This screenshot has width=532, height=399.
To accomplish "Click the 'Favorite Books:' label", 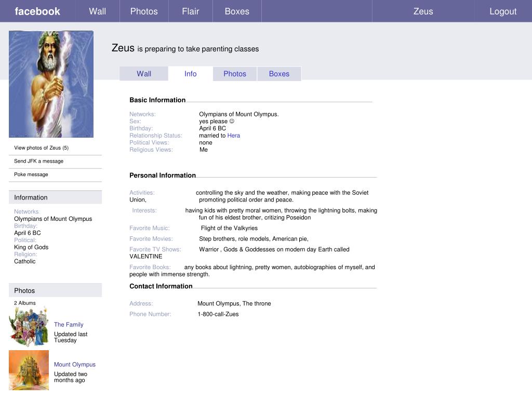I will pyautogui.click(x=150, y=268).
